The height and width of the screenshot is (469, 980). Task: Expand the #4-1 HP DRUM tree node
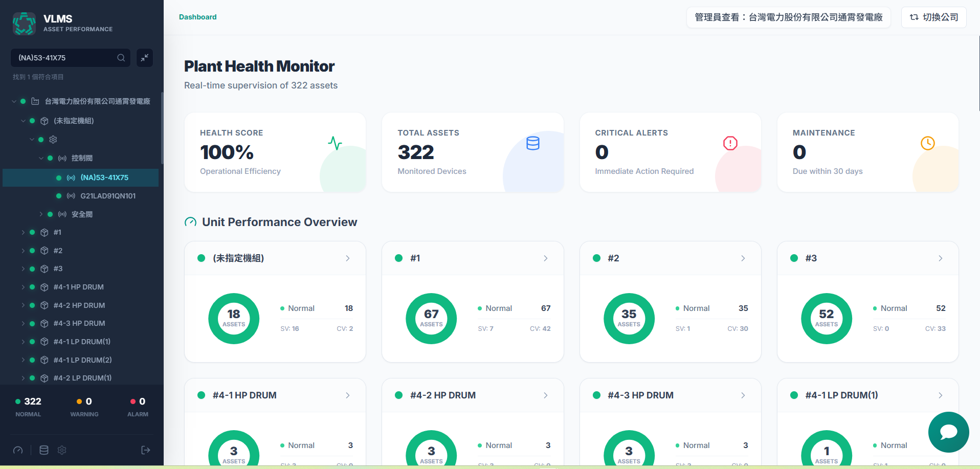[x=23, y=287]
